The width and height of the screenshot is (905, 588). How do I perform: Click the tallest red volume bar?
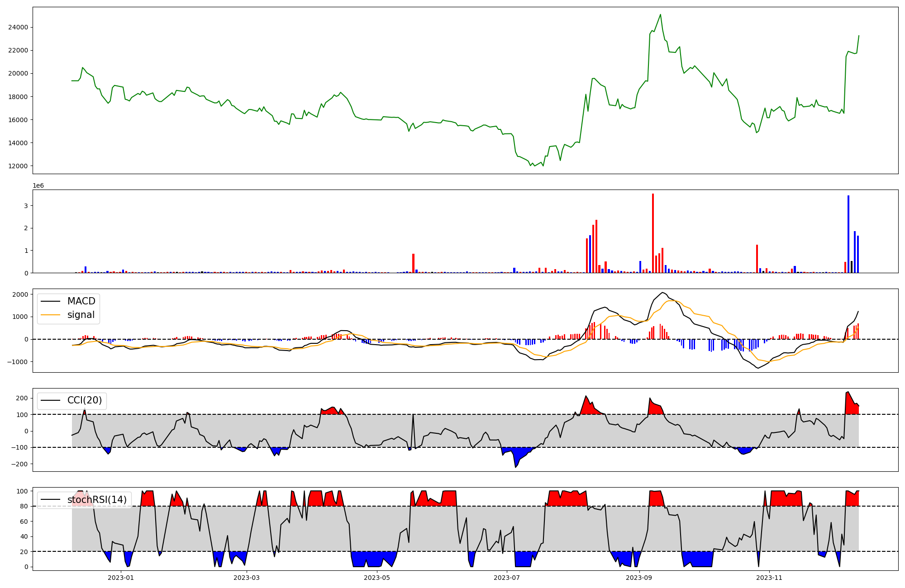tap(653, 233)
